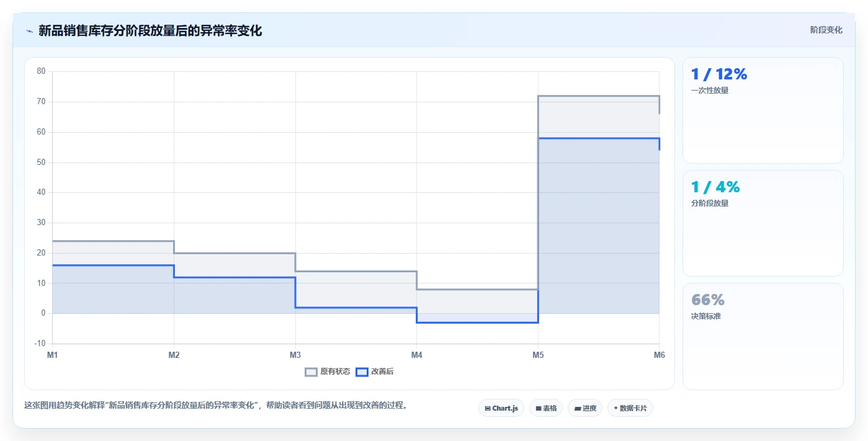The image size is (868, 441).
Task: Select the 数据卡片 tag
Action: pyautogui.click(x=630, y=408)
